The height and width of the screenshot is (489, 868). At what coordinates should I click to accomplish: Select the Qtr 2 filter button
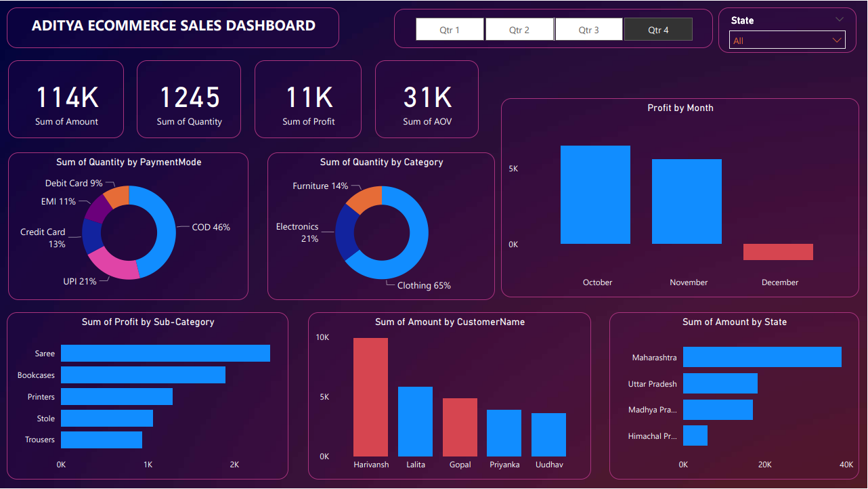[519, 28]
